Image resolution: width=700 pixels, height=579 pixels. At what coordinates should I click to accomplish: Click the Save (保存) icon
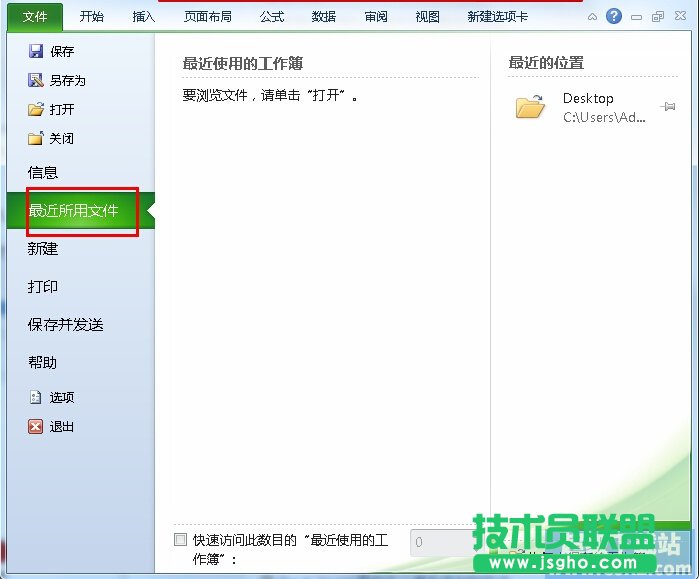click(x=36, y=51)
